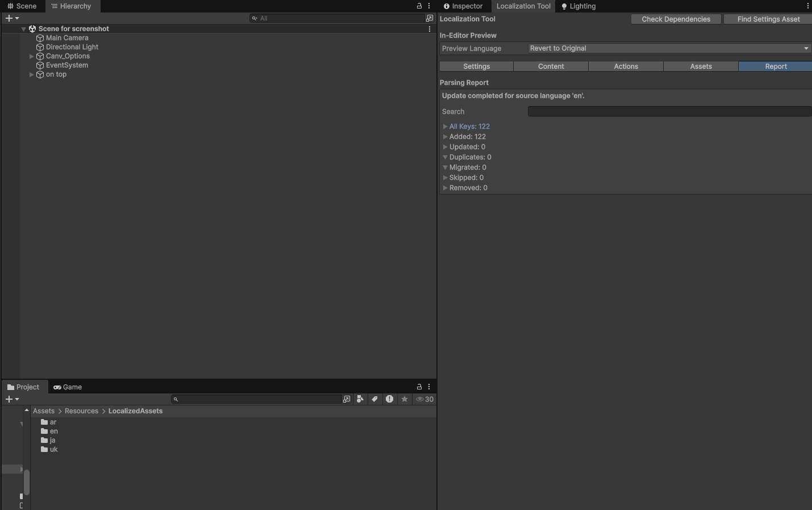Viewport: 812px width, 510px height.
Task: Click the Search by Label icon in Project toolbar
Action: click(374, 399)
